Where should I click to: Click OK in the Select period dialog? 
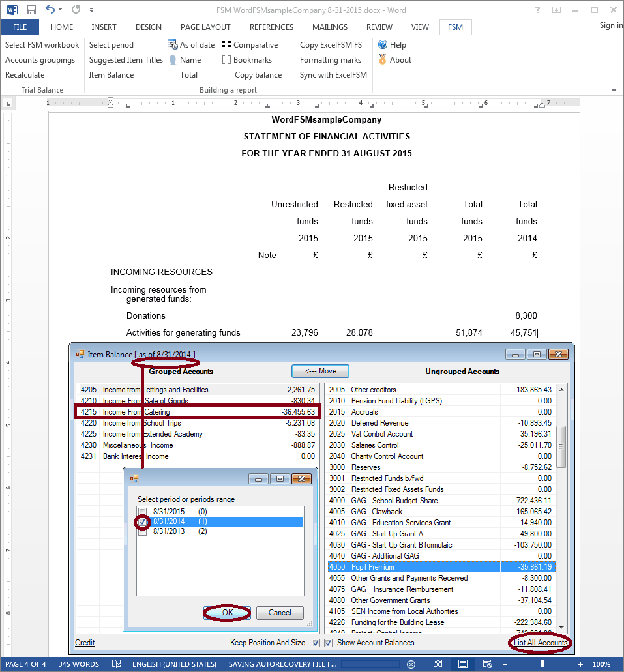point(228,613)
